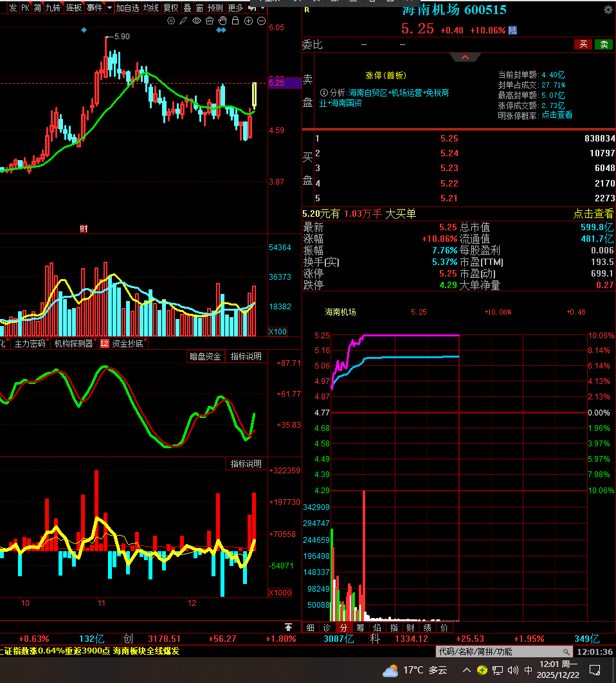Zoom out chart with minus icon
Image resolution: width=616 pixels, height=683 pixels.
point(262,21)
